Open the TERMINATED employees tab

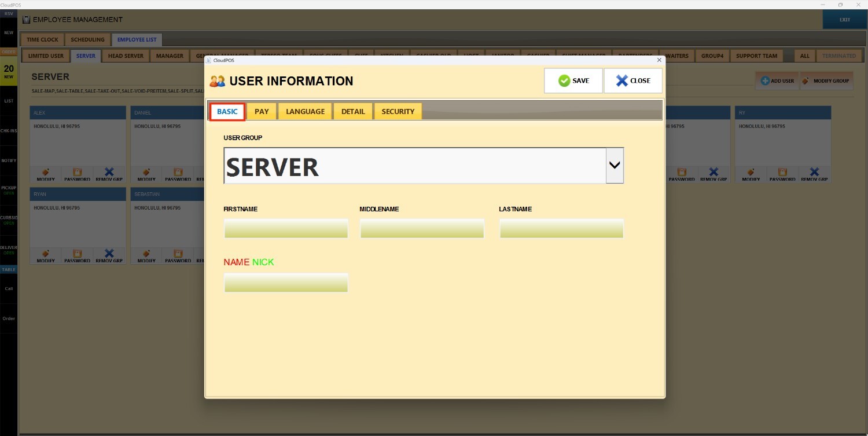click(x=839, y=56)
